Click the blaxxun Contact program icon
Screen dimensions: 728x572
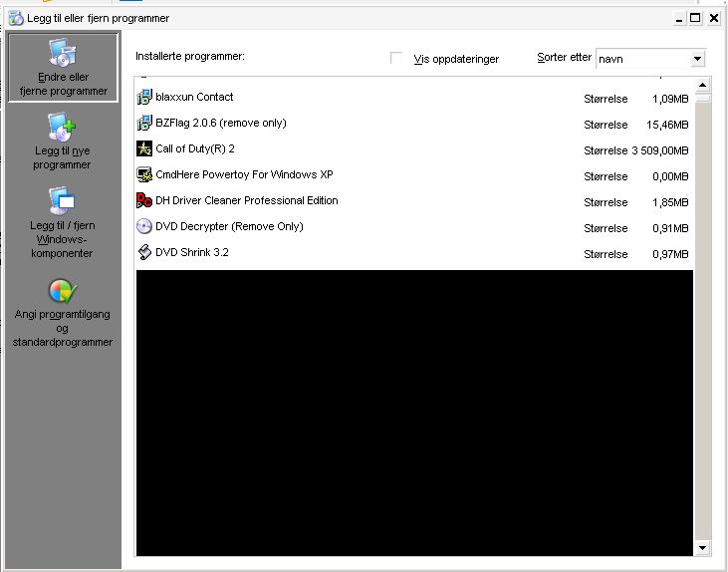click(144, 97)
